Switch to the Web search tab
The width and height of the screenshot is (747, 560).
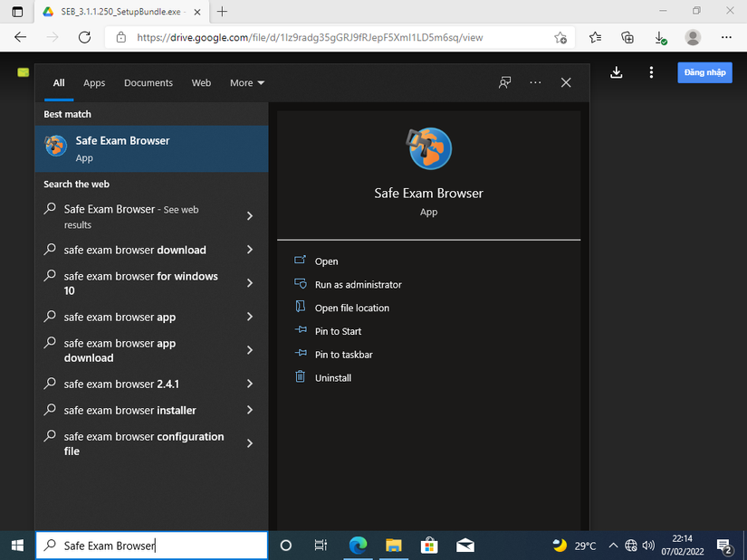point(201,83)
